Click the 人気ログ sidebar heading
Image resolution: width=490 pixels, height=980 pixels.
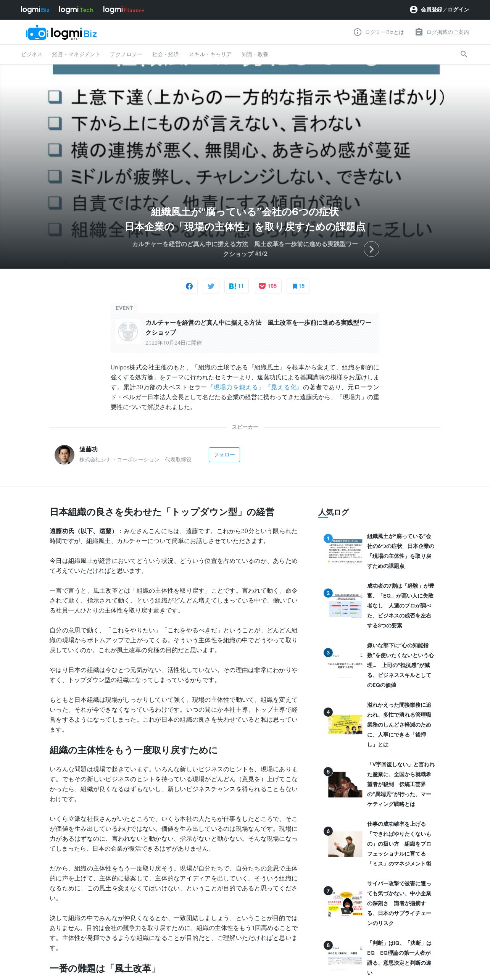334,512
